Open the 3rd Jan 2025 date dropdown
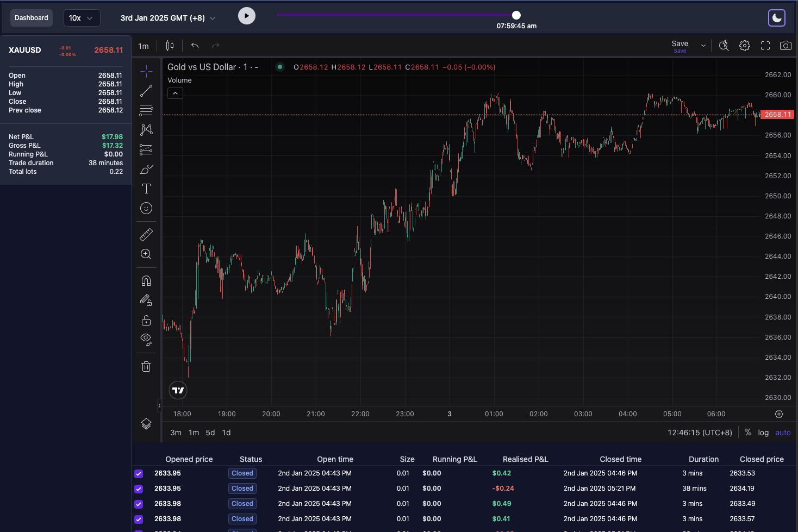798x532 pixels. coord(168,18)
